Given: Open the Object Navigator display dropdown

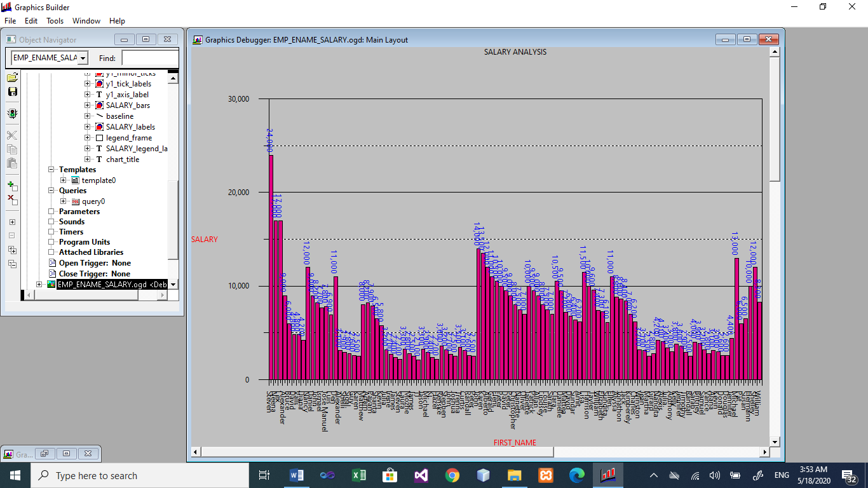Looking at the screenshot, I should click(x=83, y=58).
